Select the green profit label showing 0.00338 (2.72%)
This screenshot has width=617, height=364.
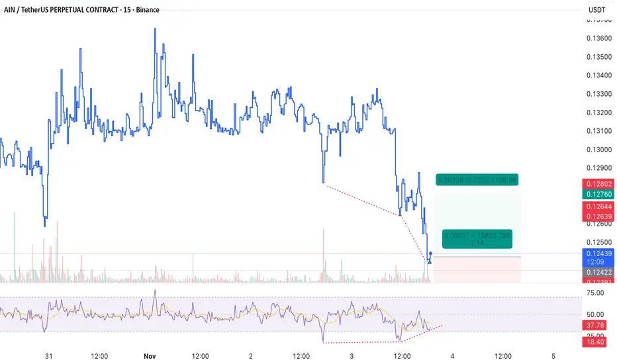(x=477, y=180)
